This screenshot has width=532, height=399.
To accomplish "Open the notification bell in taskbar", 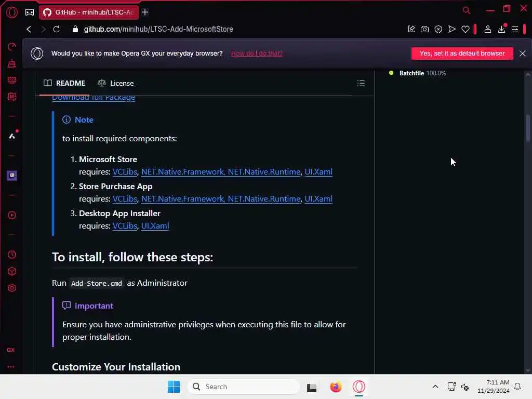I will coord(517,387).
